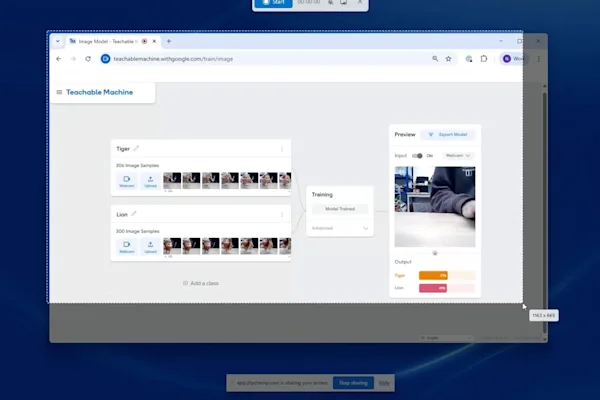This screenshot has width=600, height=400.
Task: Click the Lion class title text
Action: [x=122, y=215]
